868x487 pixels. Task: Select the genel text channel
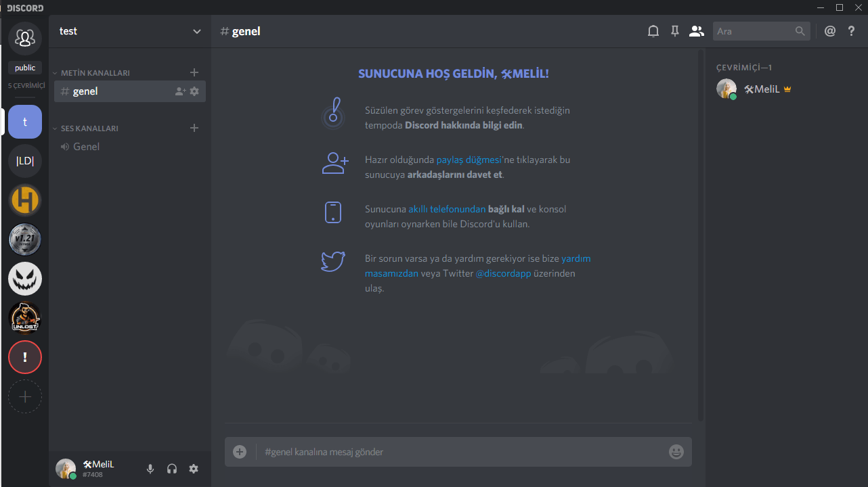pos(130,91)
